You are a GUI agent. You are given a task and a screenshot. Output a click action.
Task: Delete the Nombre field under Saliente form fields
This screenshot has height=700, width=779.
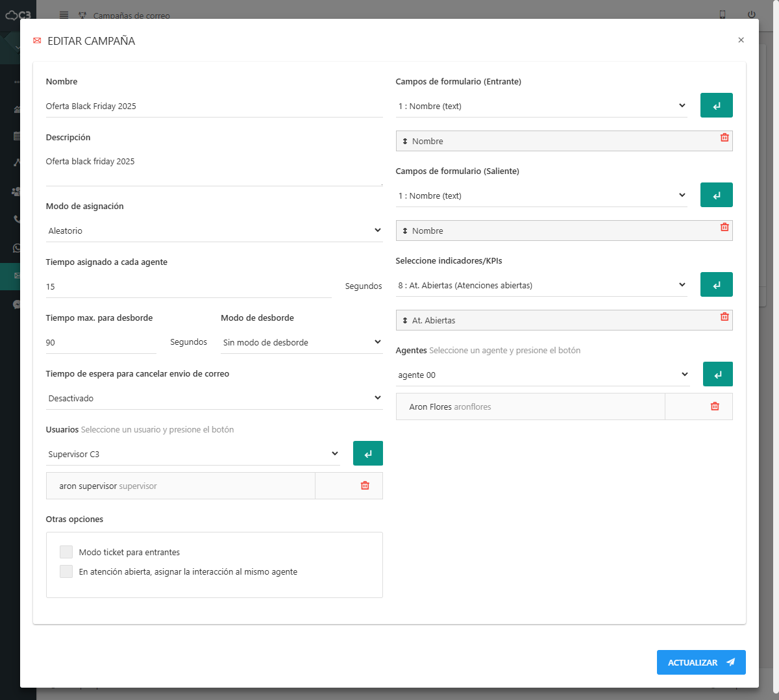coord(724,227)
